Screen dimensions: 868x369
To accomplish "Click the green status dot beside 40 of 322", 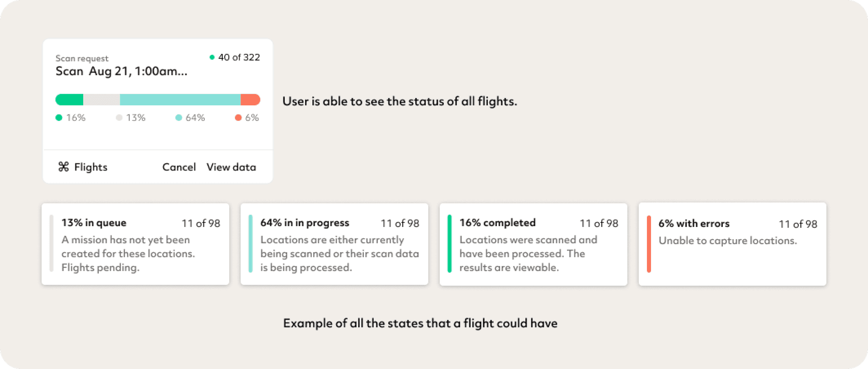I will (x=212, y=57).
